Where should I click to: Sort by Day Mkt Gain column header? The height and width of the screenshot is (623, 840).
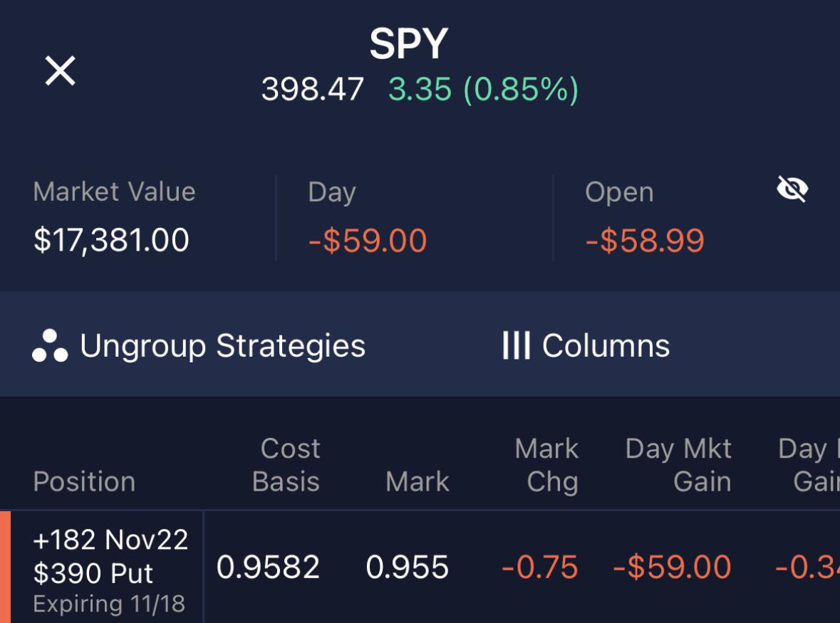(x=678, y=465)
